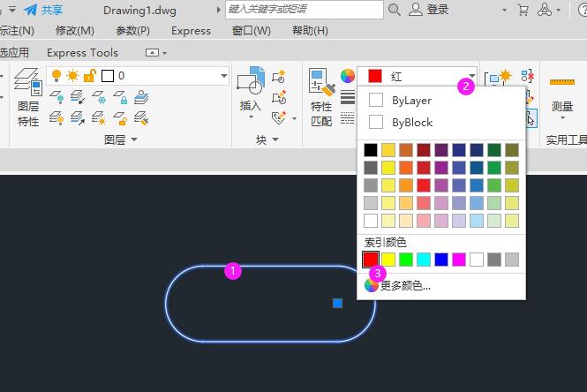Toggle freeze on layer 0 with the sun icon
The height and width of the screenshot is (392, 587).
coord(72,76)
